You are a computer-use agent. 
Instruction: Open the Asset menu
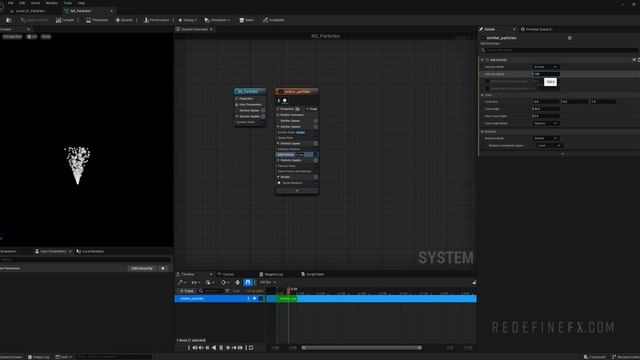[35, 3]
